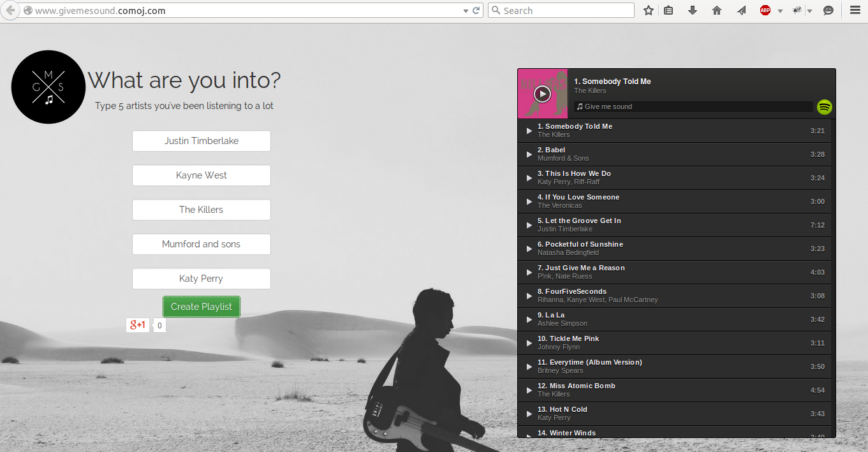Reload the page with refresh icon
Screen dimensions: 868x452
(476, 11)
